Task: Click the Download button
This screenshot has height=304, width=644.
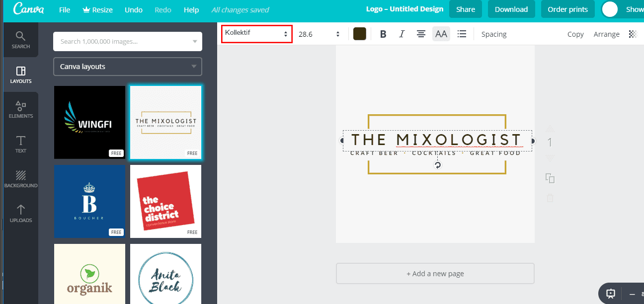Action: [x=511, y=9]
